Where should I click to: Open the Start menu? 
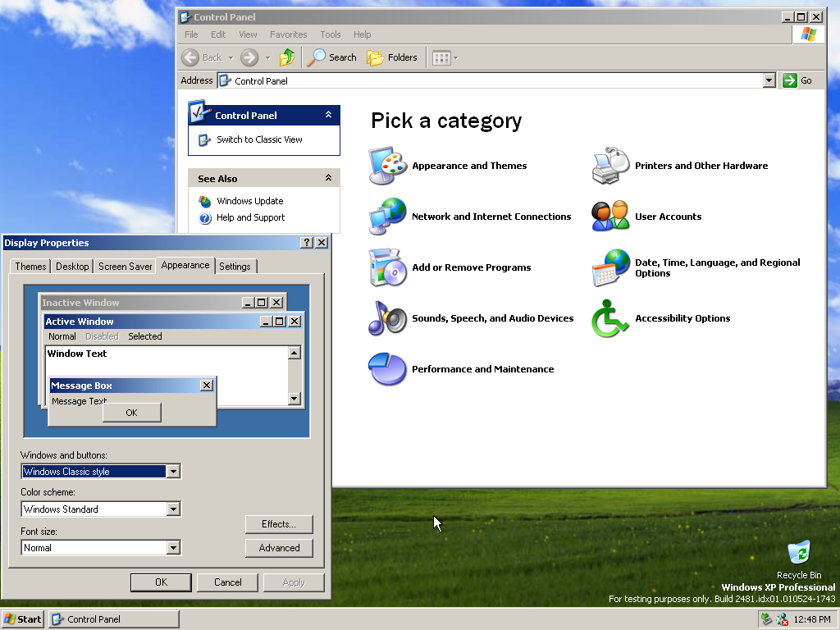pos(23,619)
